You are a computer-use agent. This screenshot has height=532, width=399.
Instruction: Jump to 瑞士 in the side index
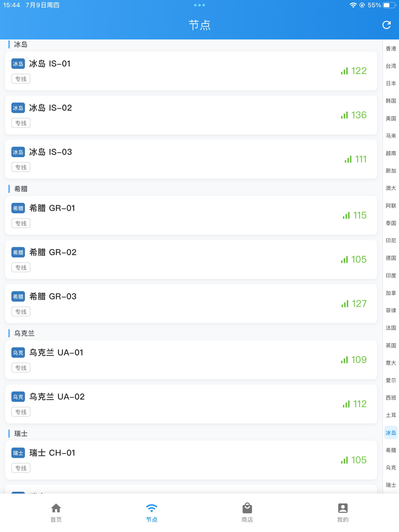(x=390, y=485)
